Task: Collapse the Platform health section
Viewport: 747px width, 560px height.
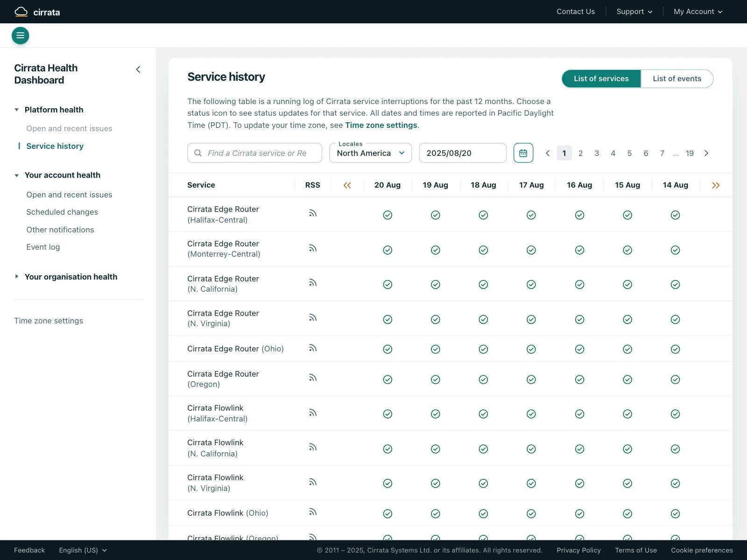Action: click(49, 110)
